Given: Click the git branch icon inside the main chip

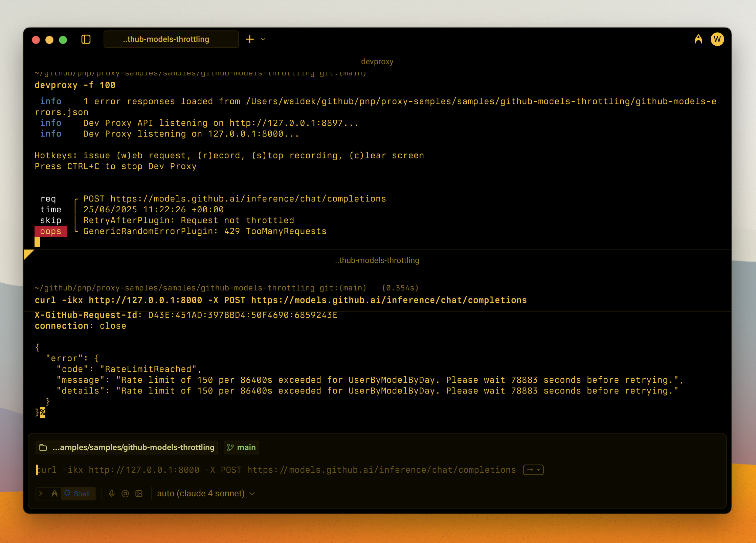Looking at the screenshot, I should tap(231, 447).
